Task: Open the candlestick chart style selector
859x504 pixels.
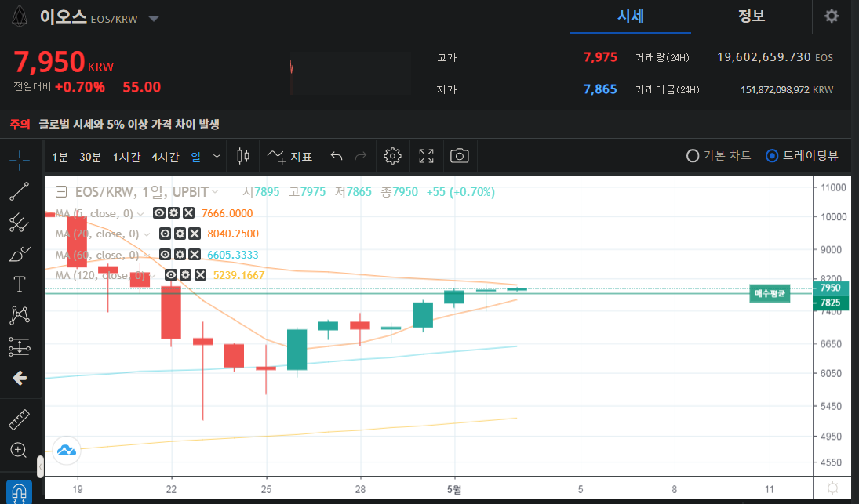Action: click(242, 157)
